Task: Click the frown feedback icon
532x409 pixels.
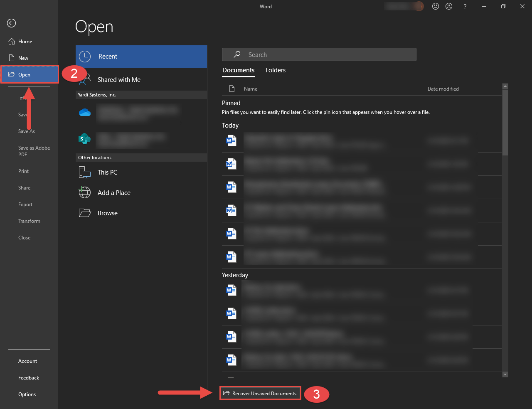Action: 449,6
